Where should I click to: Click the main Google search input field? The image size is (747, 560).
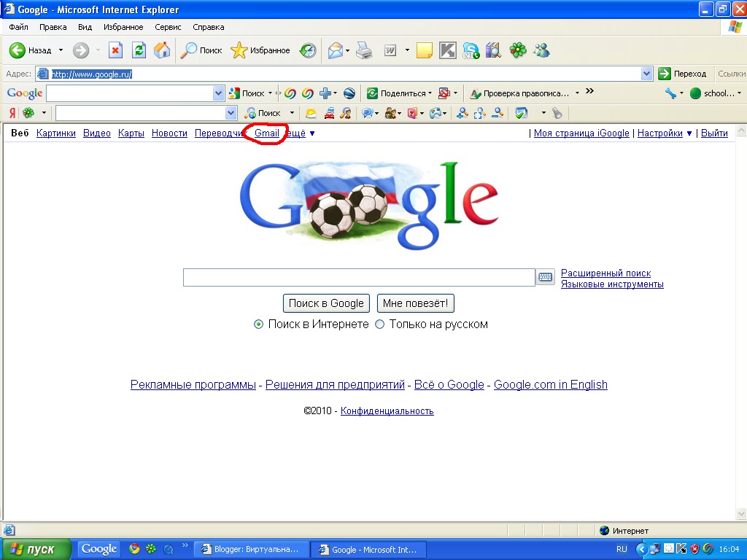pos(359,277)
